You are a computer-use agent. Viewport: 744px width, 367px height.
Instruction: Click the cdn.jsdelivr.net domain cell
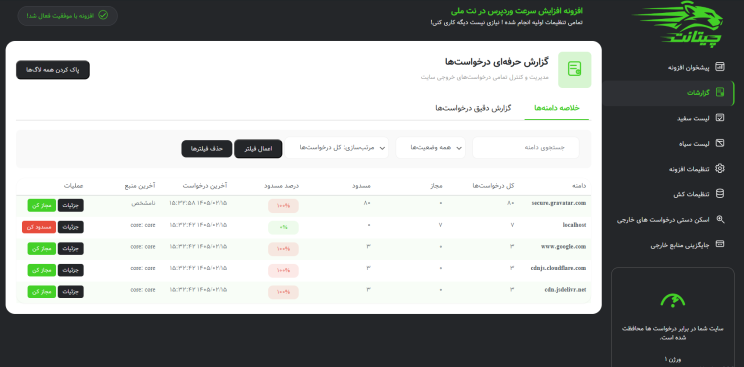[565, 290]
